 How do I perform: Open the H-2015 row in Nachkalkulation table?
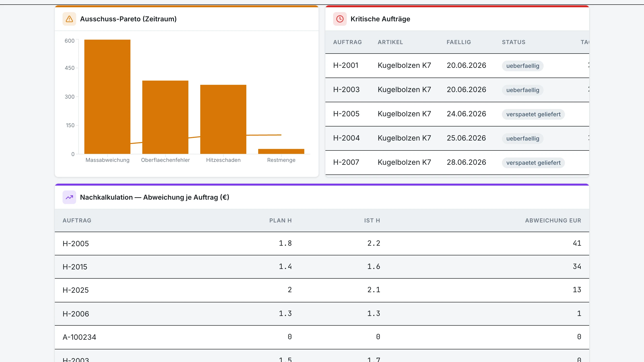[322, 267]
